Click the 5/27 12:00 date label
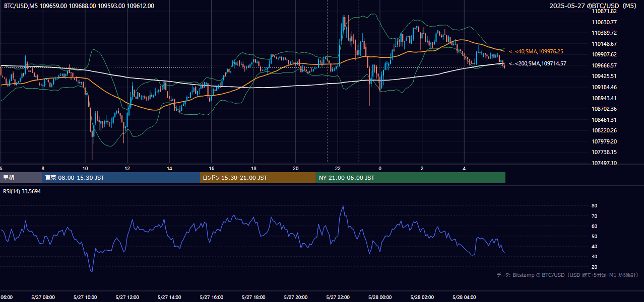 127,297
